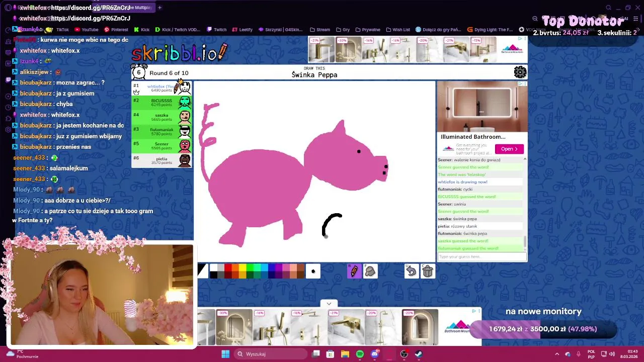Open a new browser tab
The width and height of the screenshot is (644, 362).
[x=159, y=8]
